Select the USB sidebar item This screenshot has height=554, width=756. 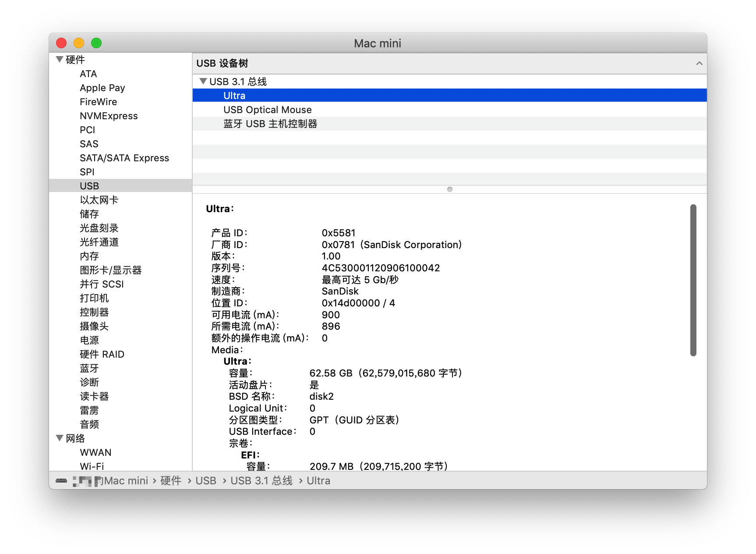tap(120, 186)
